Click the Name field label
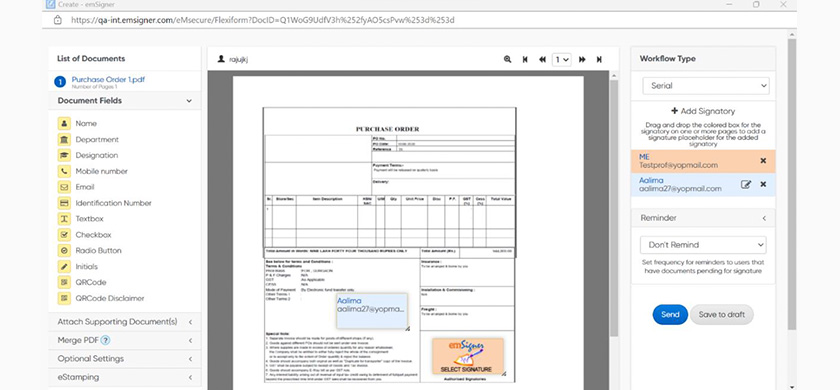This screenshot has width=840, height=390. (86, 124)
